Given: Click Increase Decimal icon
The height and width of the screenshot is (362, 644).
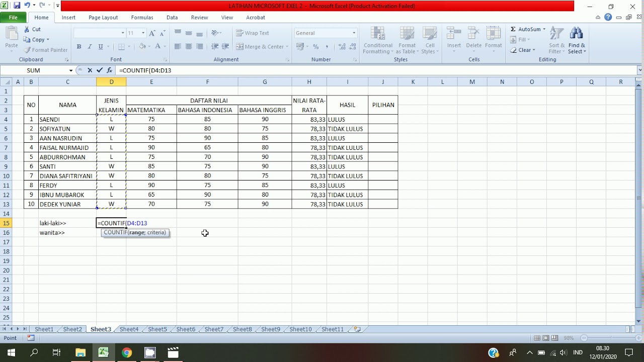Looking at the screenshot, I should pyautogui.click(x=342, y=46).
